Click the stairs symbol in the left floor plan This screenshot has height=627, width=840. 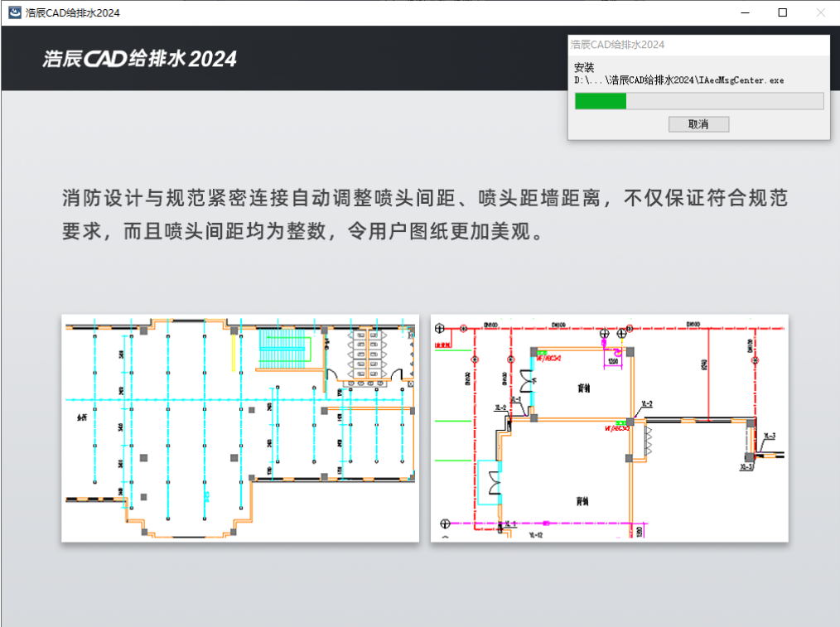282,346
